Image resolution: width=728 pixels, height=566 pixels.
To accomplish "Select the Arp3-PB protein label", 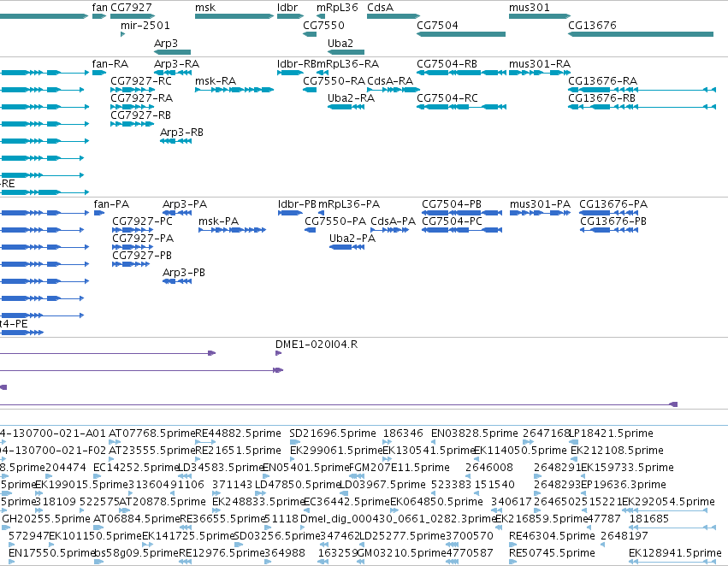I will [184, 273].
